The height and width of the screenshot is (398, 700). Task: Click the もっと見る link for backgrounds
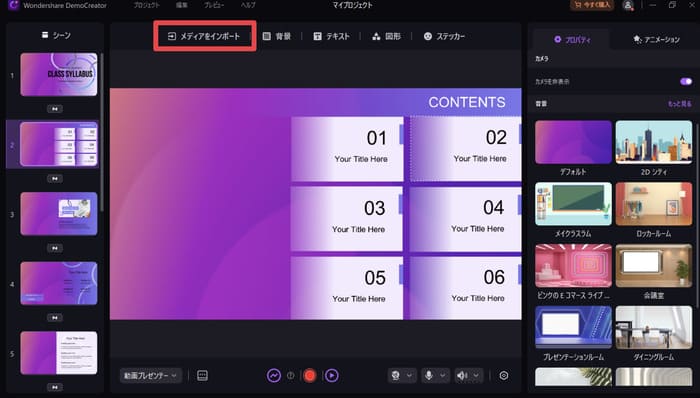coord(679,104)
